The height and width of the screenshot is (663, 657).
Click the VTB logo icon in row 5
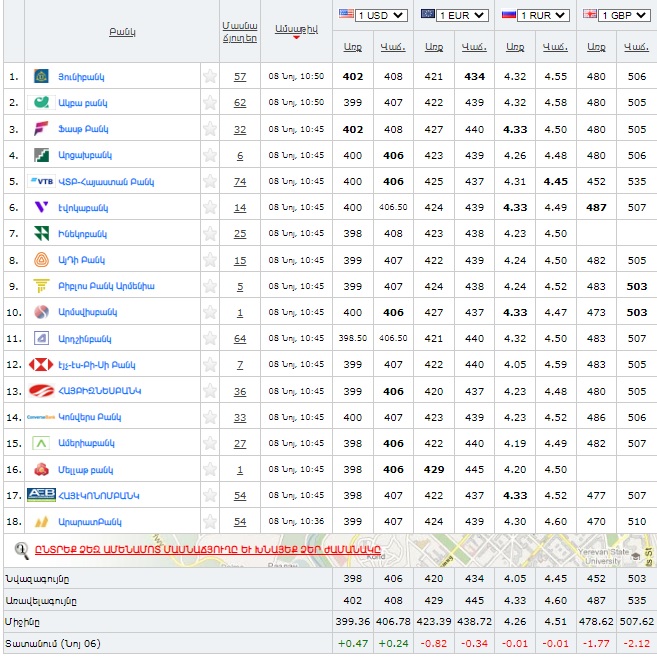click(x=42, y=181)
